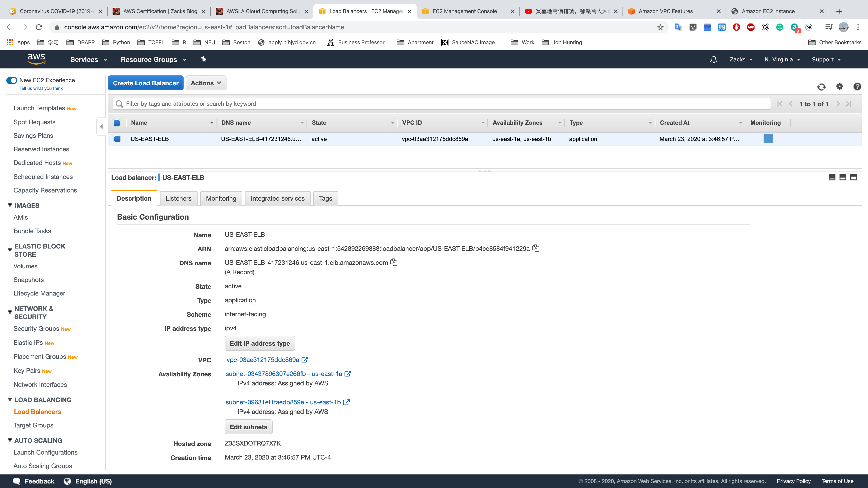
Task: Open table settings gear icon
Action: click(839, 87)
